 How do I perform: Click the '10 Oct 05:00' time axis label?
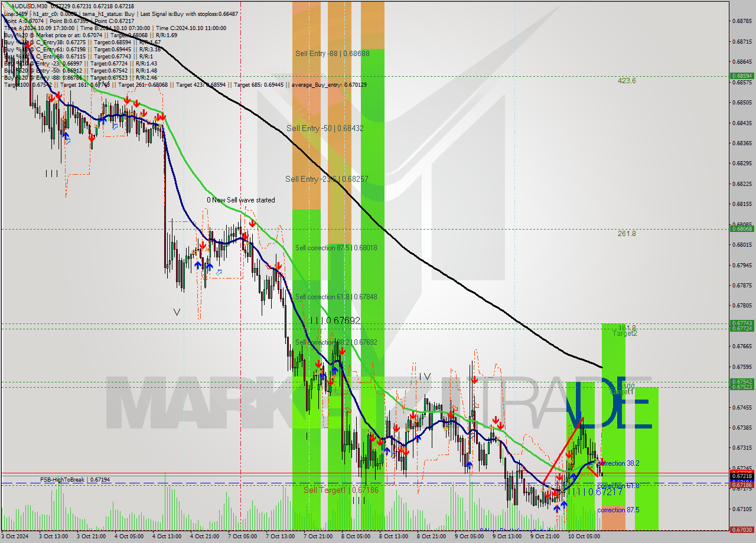click(x=584, y=537)
